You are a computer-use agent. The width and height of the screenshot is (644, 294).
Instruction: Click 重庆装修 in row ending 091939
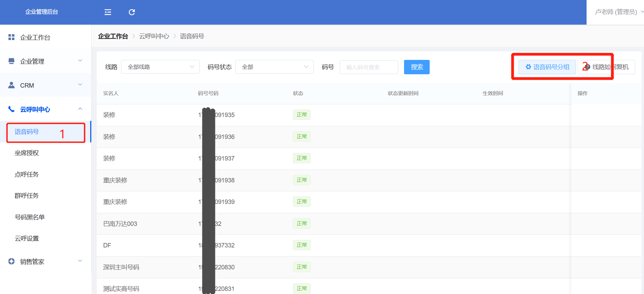pos(115,202)
